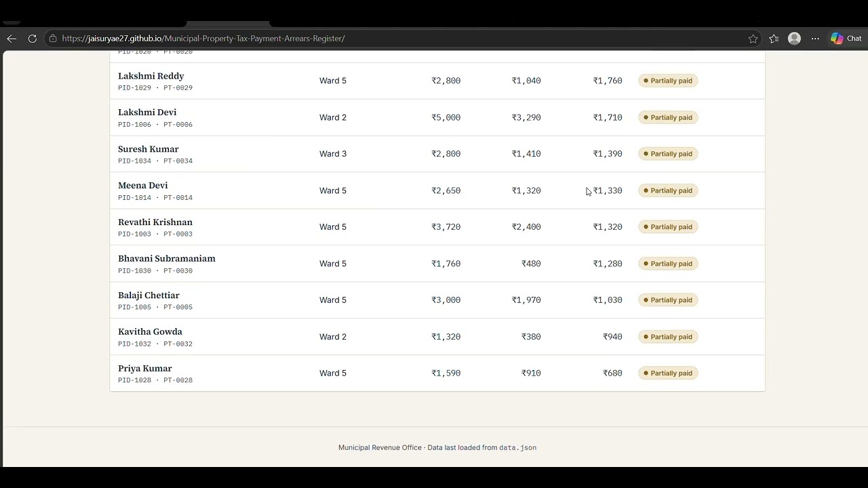Click ₹3,720 amount for Revathi Krishnan
Screen dimensions: 868x488
[x=446, y=227]
